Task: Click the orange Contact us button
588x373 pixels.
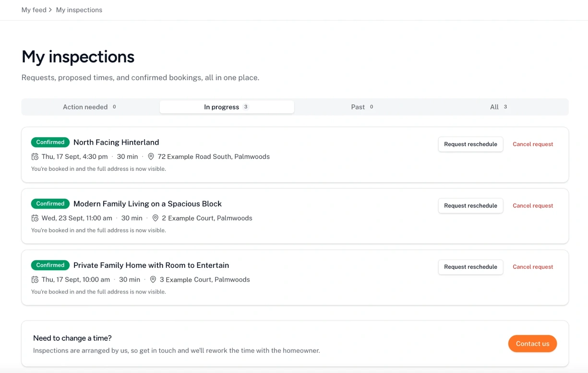Action: [x=532, y=344]
